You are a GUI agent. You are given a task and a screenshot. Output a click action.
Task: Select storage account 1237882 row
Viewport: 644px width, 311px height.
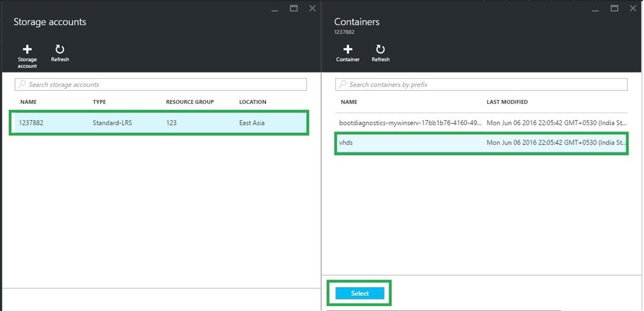pos(158,123)
